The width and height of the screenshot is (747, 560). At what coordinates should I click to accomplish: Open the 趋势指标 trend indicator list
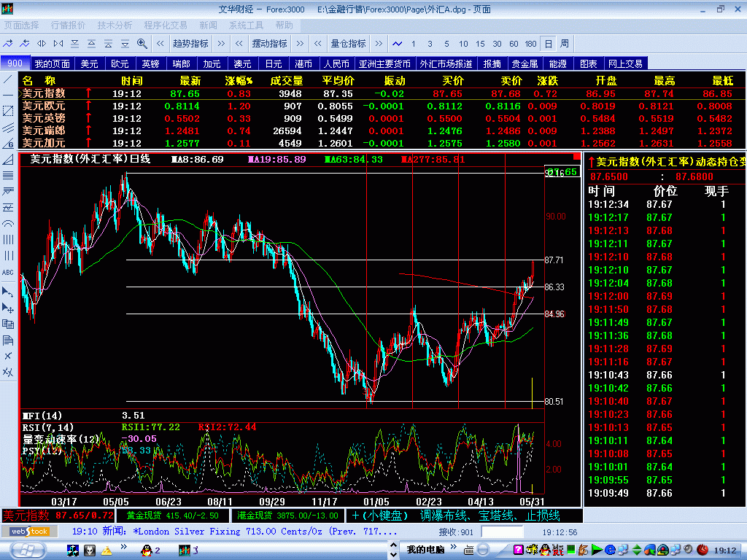pyautogui.click(x=190, y=44)
